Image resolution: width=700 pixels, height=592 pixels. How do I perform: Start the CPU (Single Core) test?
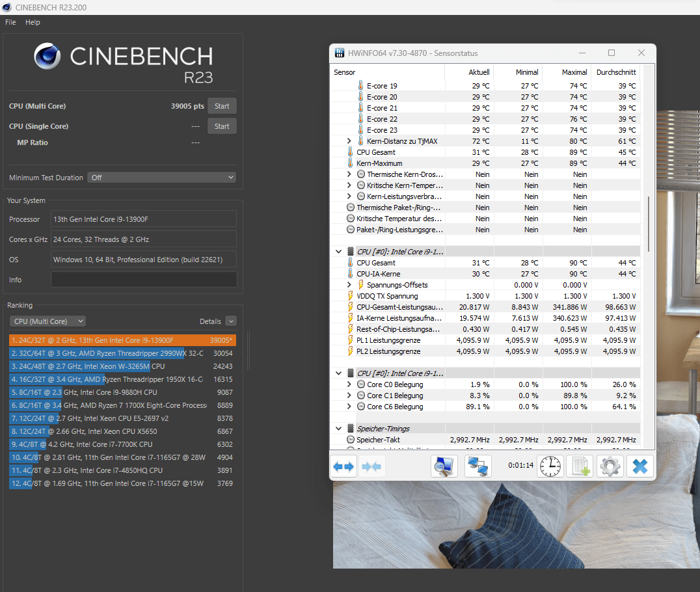222,126
